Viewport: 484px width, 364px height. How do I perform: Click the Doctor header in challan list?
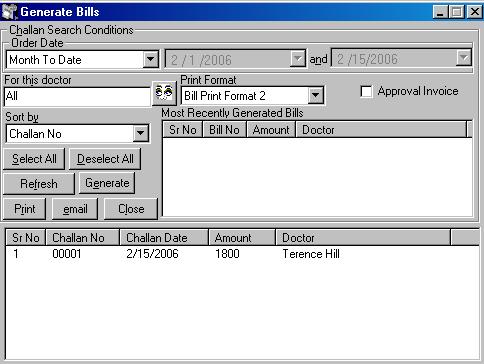coord(363,238)
